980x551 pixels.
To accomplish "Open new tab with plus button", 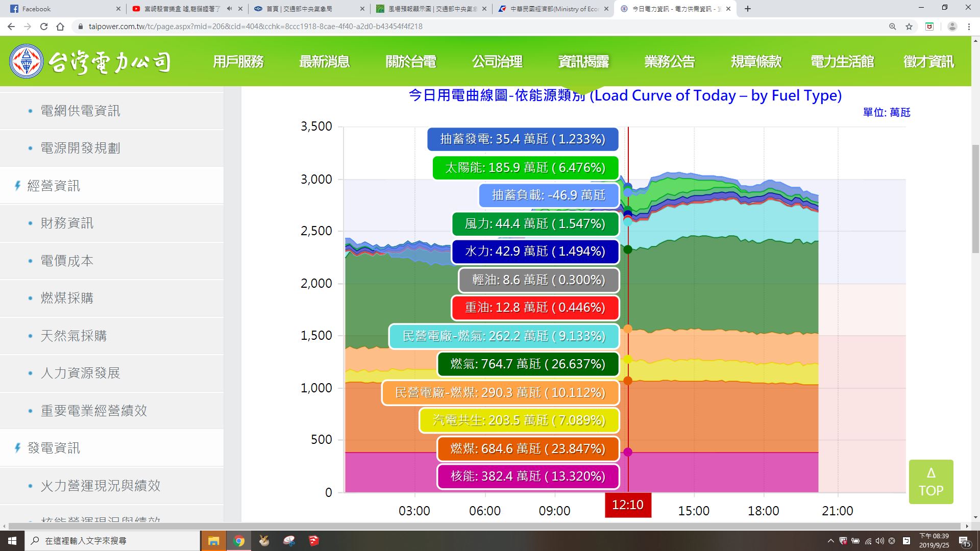I will (748, 9).
